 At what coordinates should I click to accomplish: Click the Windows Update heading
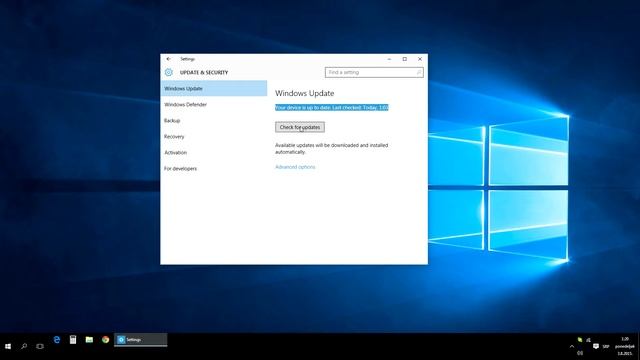[304, 93]
